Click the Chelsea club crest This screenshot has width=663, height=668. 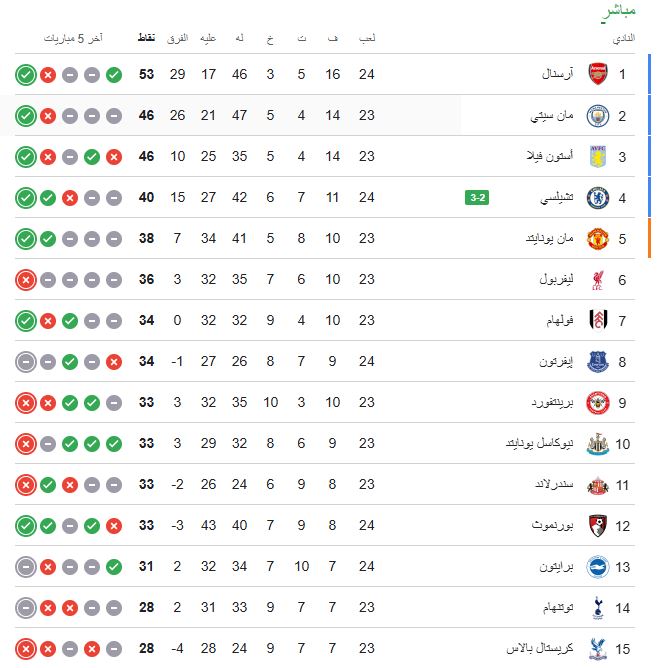pyautogui.click(x=597, y=197)
